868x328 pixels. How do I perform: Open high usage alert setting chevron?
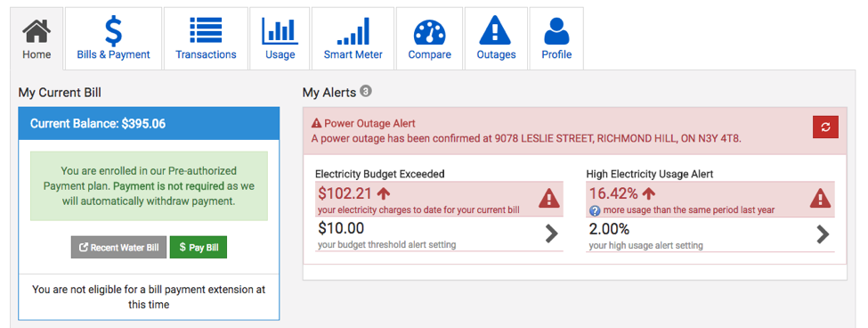pyautogui.click(x=823, y=234)
